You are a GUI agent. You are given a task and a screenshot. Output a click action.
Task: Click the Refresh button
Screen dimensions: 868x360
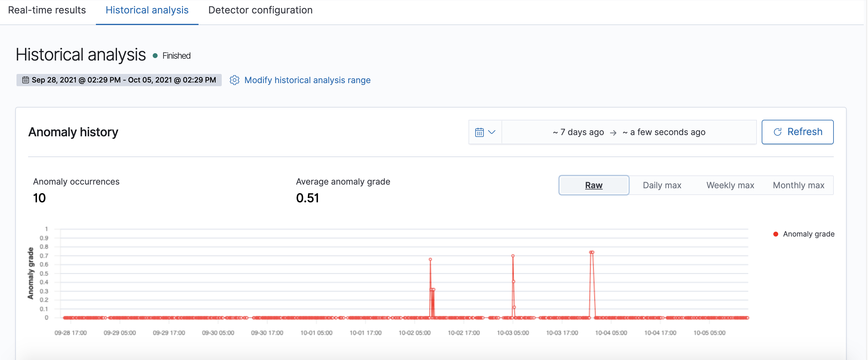pyautogui.click(x=797, y=132)
